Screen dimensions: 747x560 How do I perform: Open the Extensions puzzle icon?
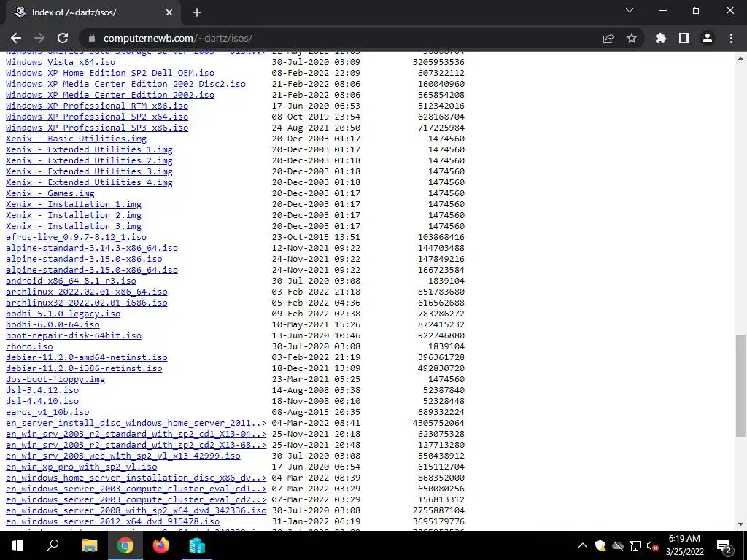[x=661, y=38]
